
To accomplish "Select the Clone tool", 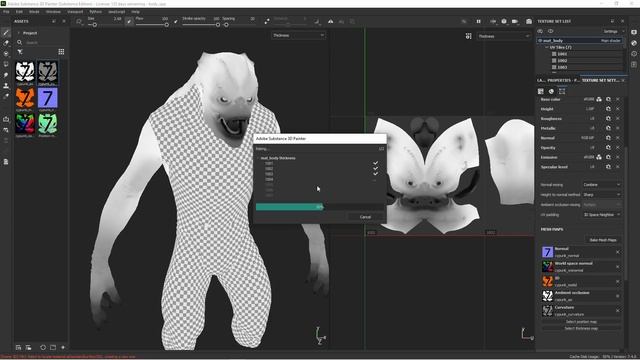I will point(6,86).
